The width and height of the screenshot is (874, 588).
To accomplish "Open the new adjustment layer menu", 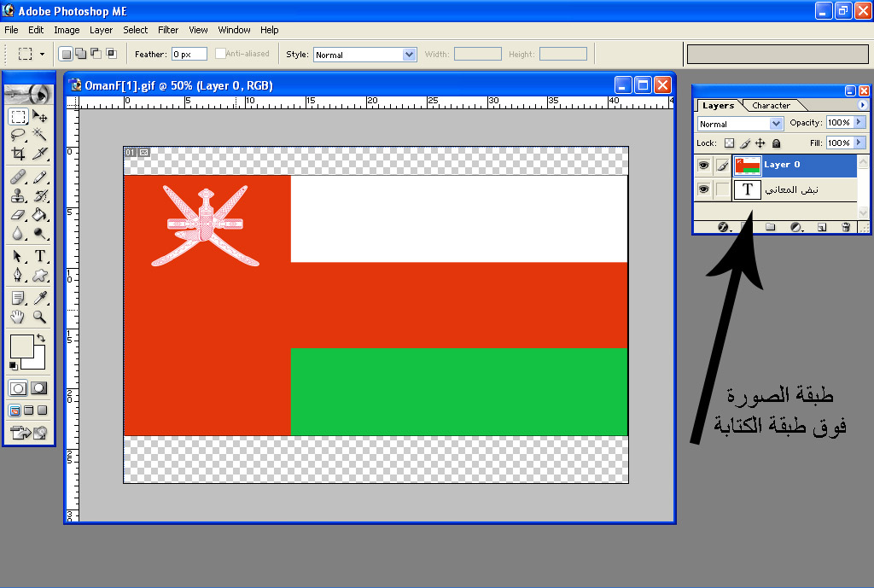I will [796, 227].
